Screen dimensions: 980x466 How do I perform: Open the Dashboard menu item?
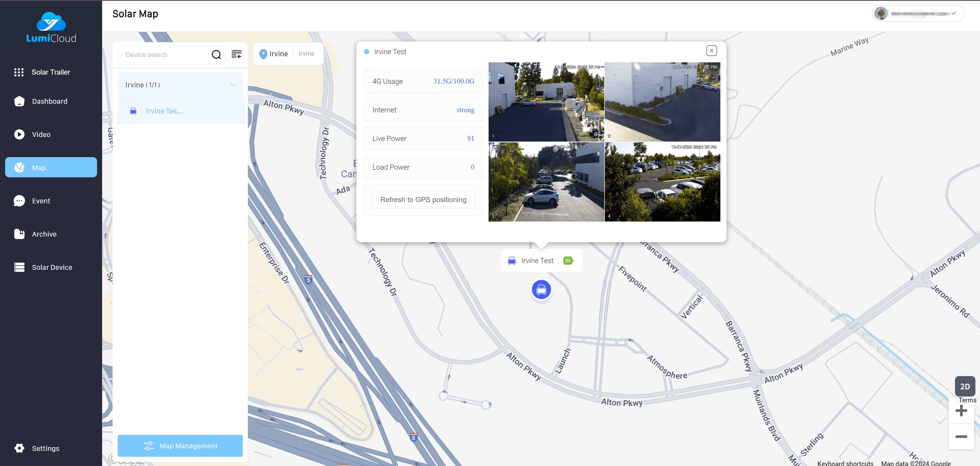point(51,101)
